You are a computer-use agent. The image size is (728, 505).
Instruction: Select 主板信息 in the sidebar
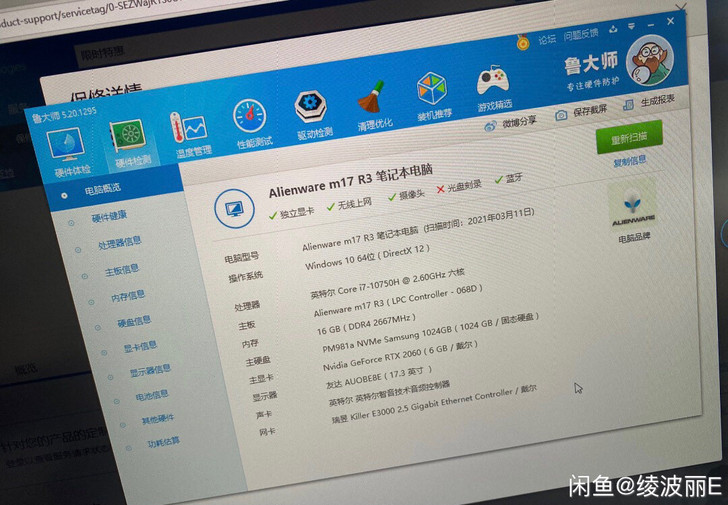click(x=122, y=270)
